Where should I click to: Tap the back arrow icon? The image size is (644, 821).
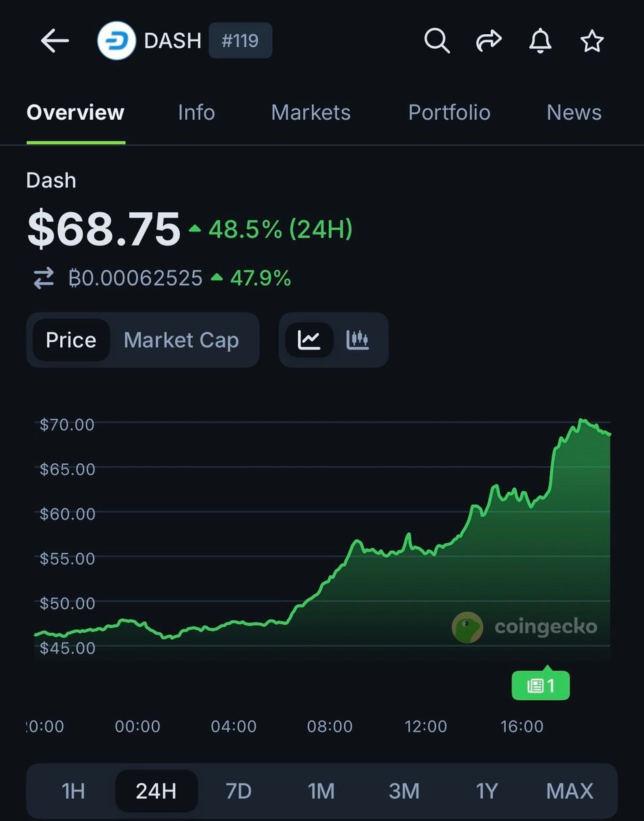click(x=55, y=42)
